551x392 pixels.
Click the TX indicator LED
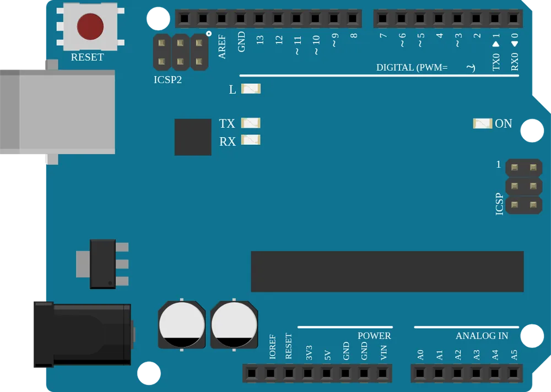251,123
